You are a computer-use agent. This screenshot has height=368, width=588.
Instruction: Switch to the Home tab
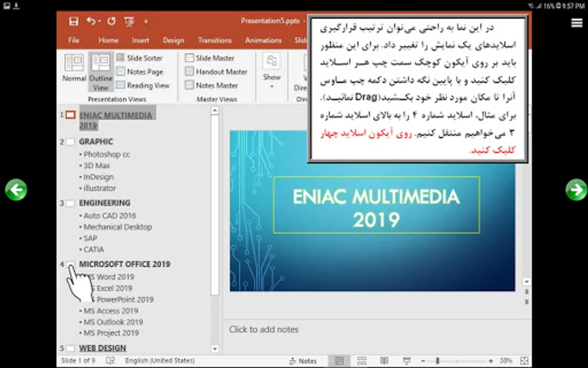coord(108,40)
